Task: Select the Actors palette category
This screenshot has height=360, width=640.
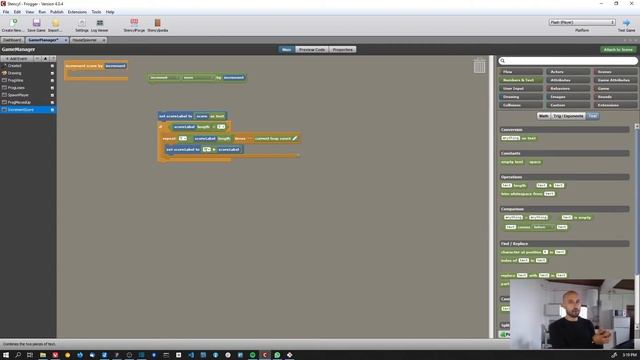Action: pos(568,72)
